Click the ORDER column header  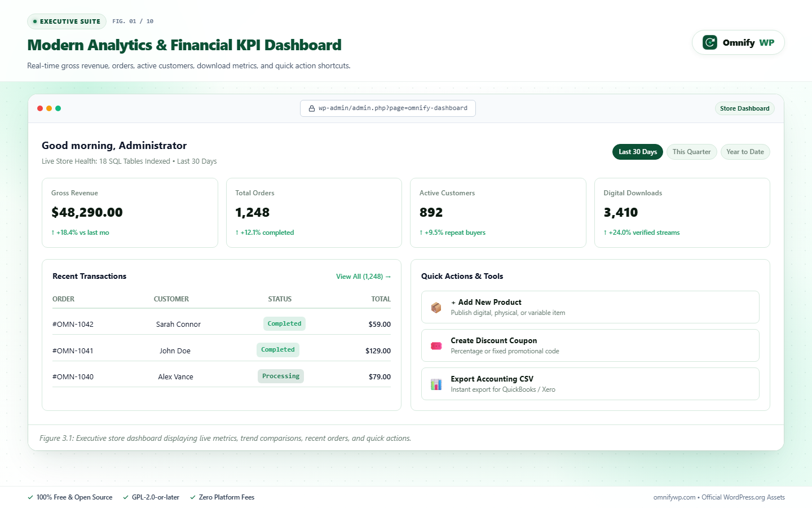point(63,299)
